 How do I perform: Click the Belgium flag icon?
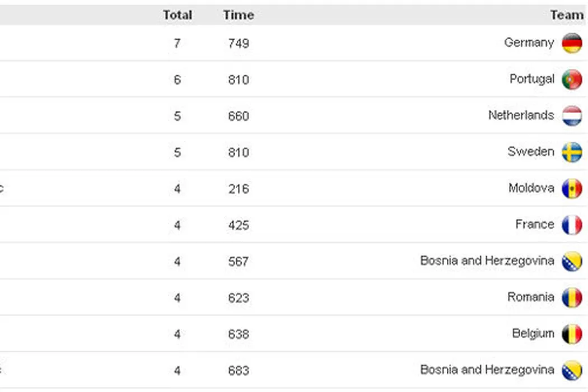pyautogui.click(x=572, y=334)
